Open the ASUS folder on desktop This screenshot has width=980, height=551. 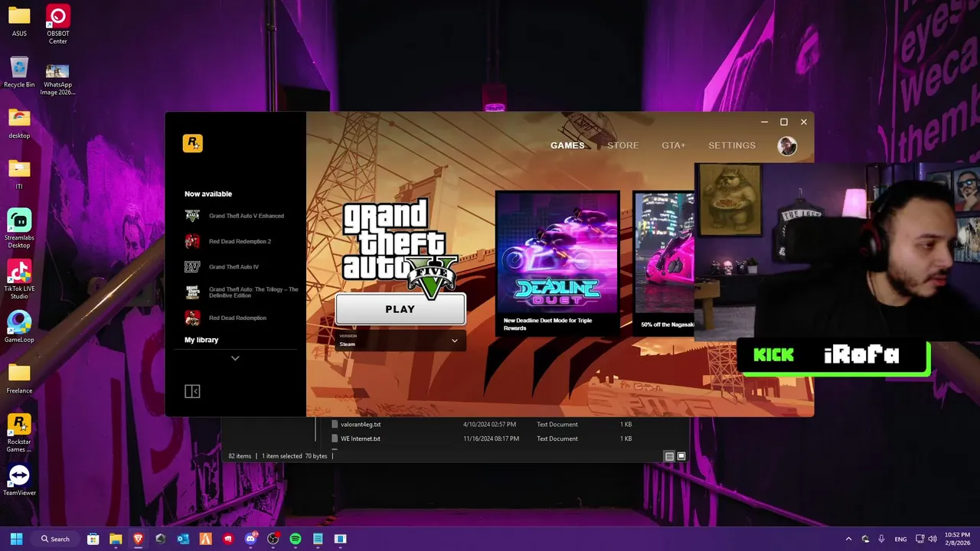coord(19,21)
